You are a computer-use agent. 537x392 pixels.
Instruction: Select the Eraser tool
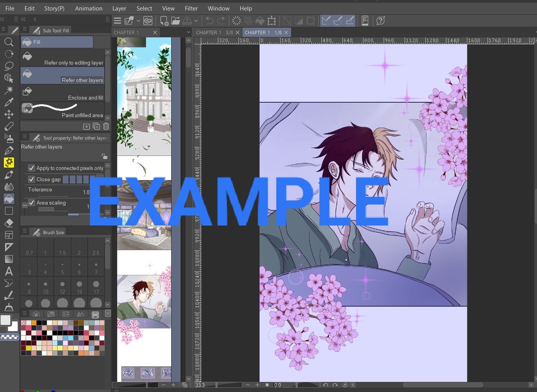pyautogui.click(x=9, y=223)
